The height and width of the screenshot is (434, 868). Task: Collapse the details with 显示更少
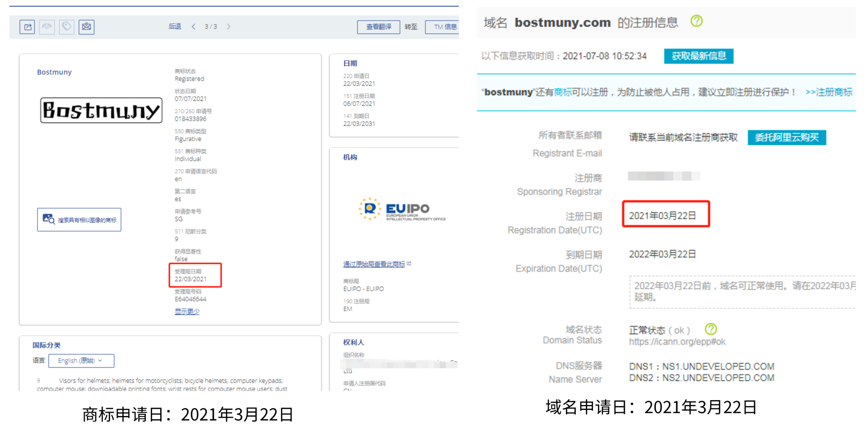pyautogui.click(x=187, y=311)
